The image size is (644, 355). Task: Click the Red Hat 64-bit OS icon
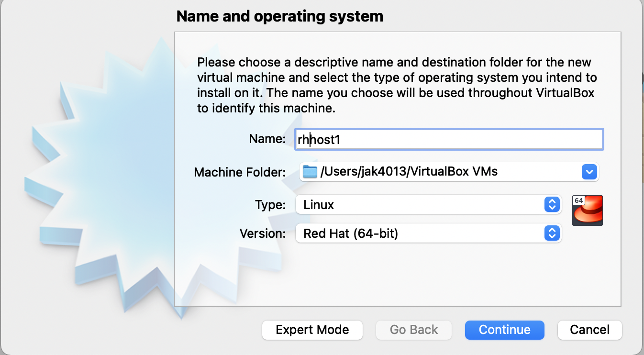click(x=588, y=210)
